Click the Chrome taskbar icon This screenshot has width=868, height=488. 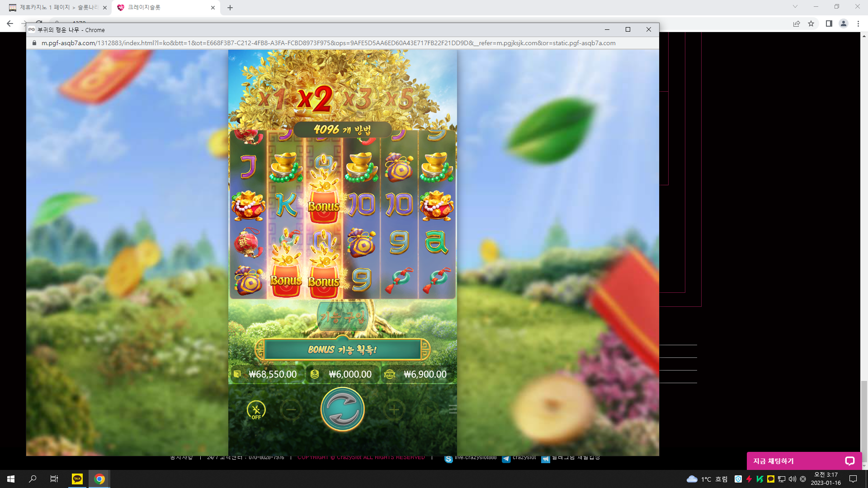point(99,479)
